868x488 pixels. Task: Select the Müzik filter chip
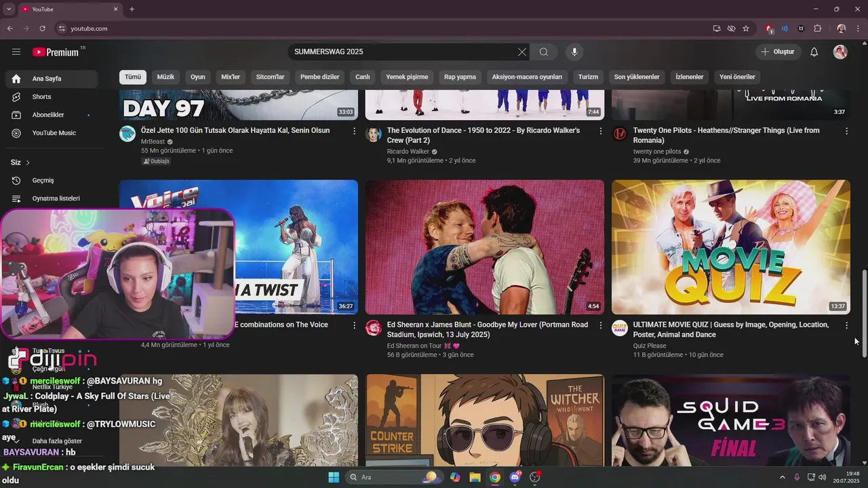(165, 77)
